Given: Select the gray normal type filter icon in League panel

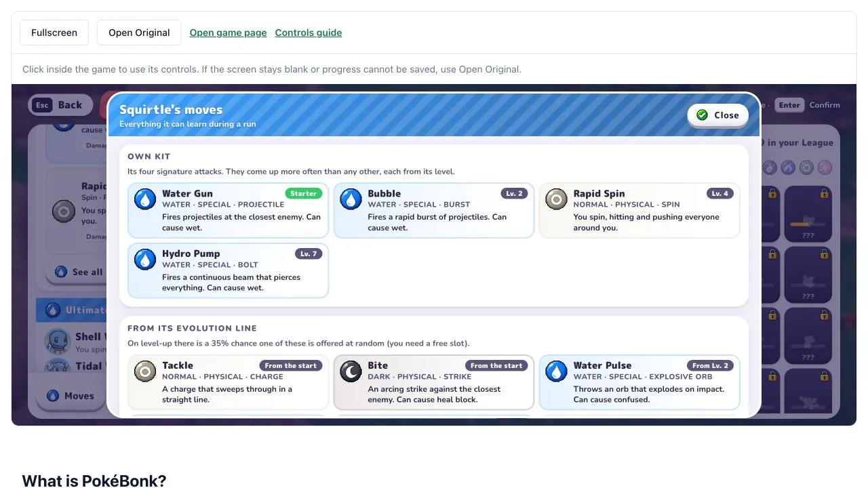Looking at the screenshot, I should click(806, 167).
